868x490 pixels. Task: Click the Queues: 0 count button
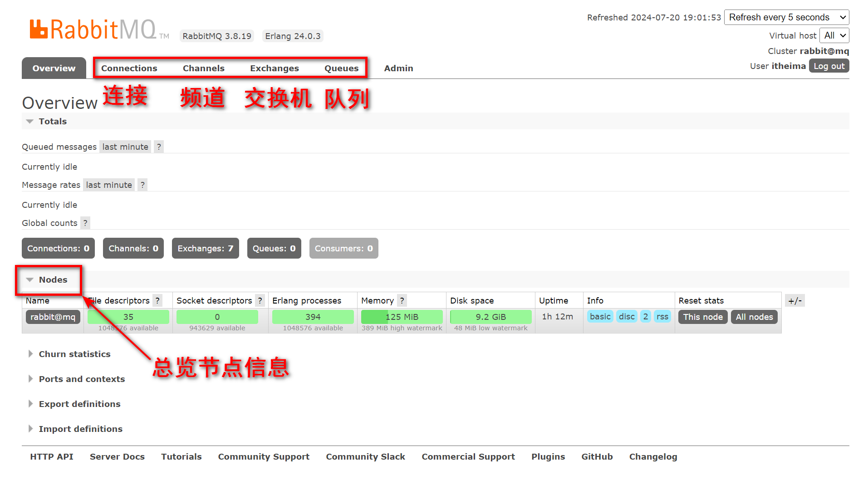[x=274, y=249]
